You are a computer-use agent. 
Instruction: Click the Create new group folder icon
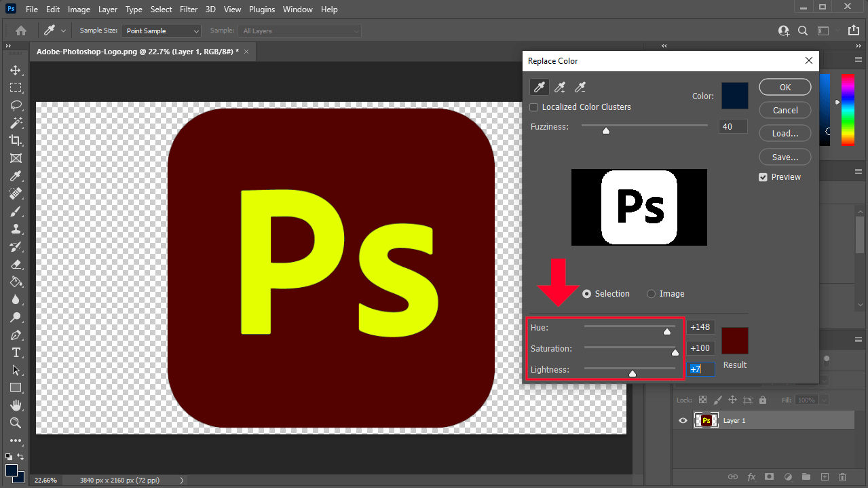pyautogui.click(x=806, y=477)
